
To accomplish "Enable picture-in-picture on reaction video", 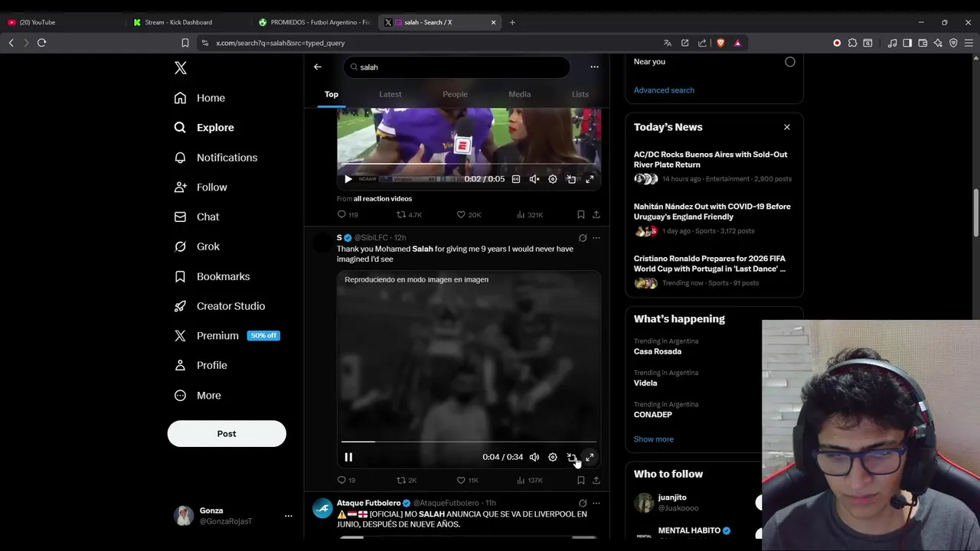I will (571, 179).
